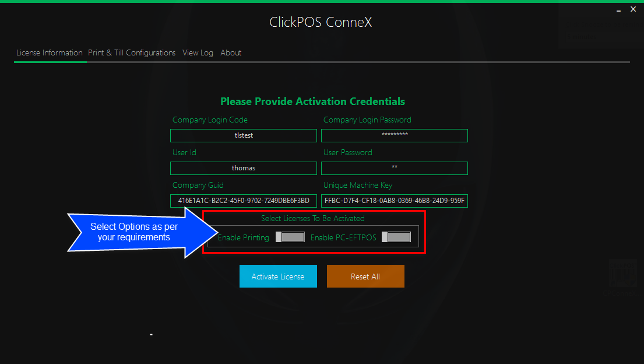The width and height of the screenshot is (644, 364).
Task: Open the License Information tab
Action: (x=50, y=52)
